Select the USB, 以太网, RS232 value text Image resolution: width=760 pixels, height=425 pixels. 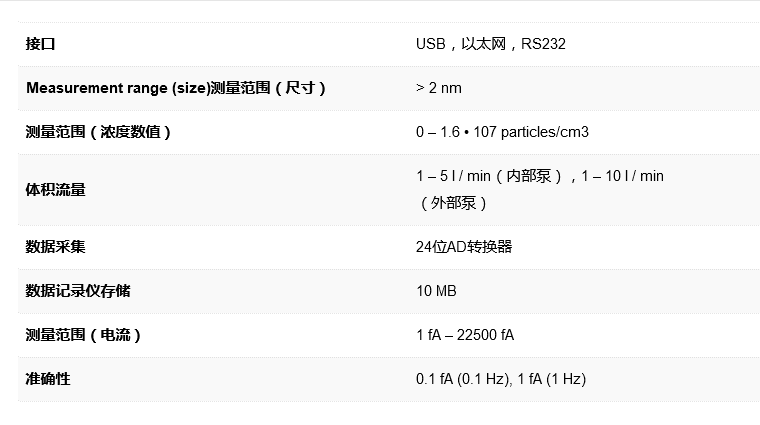tap(491, 44)
